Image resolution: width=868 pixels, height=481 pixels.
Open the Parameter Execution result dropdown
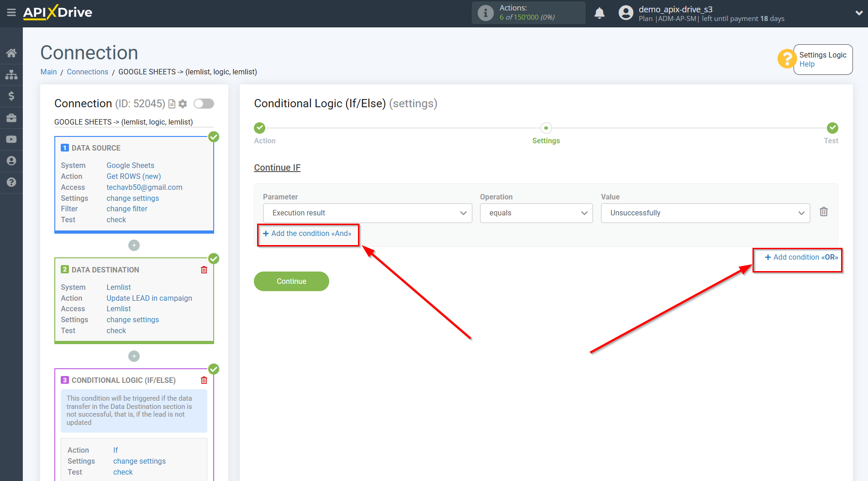368,213
